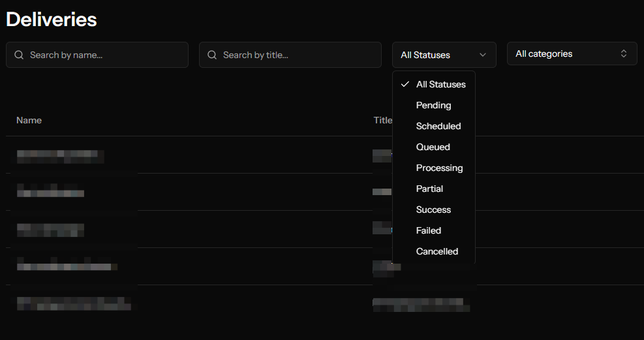This screenshot has height=340, width=644.
Task: Choose Scheduled status filter
Action: point(438,126)
